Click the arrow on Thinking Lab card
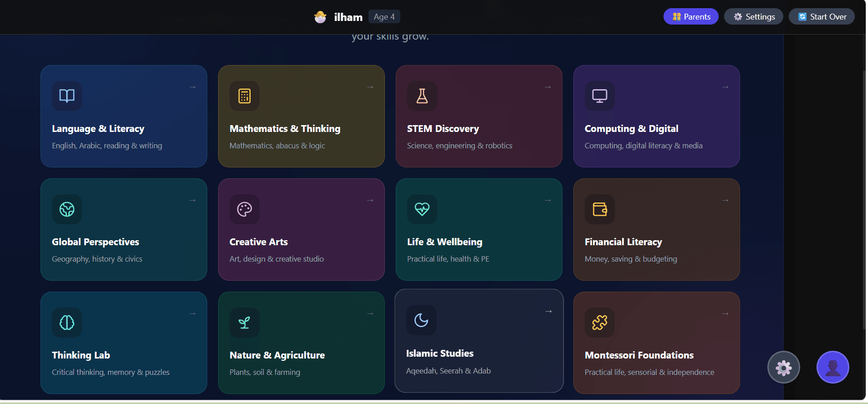This screenshot has width=868, height=404. 193,313
